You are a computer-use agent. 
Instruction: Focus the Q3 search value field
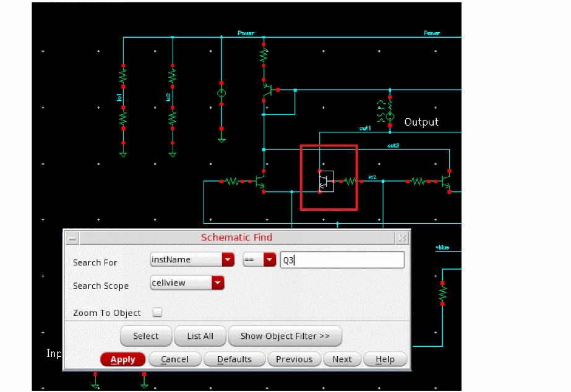342,260
